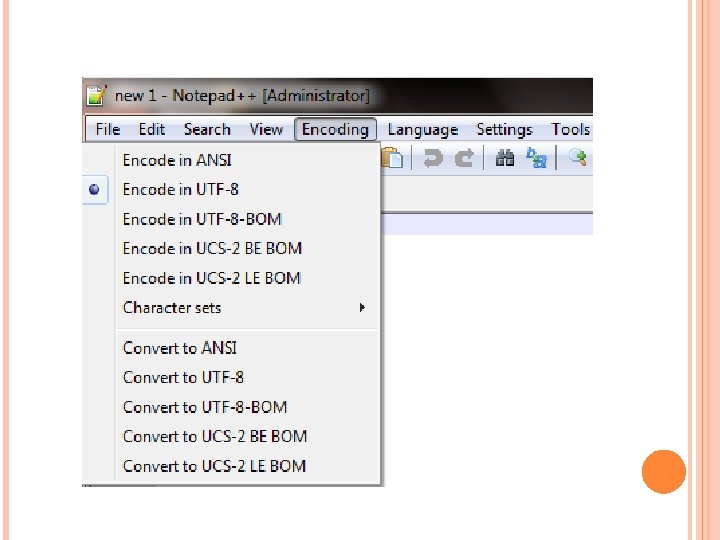Screen dimensions: 720x540
Task: Open the Settings menu
Action: (x=504, y=129)
